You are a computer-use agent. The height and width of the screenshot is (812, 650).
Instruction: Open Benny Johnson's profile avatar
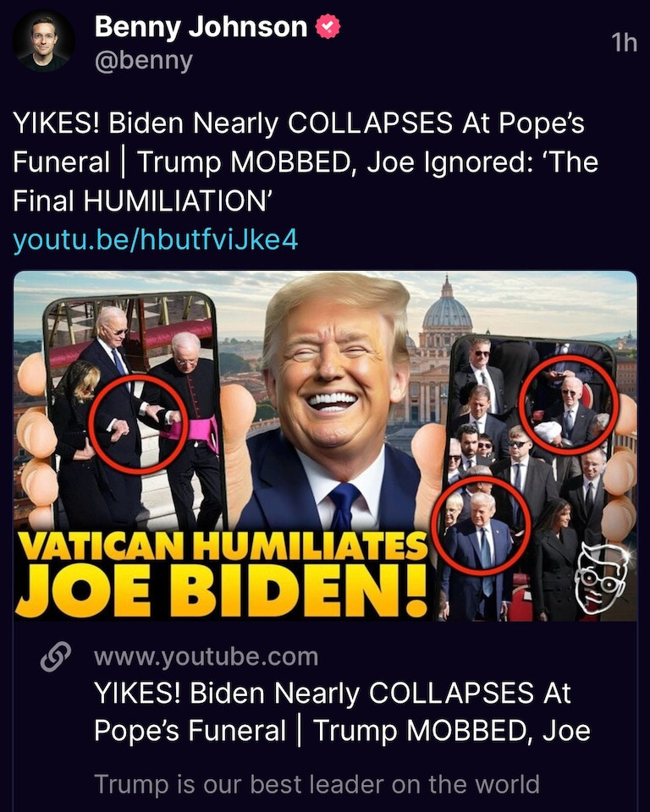click(x=43, y=41)
